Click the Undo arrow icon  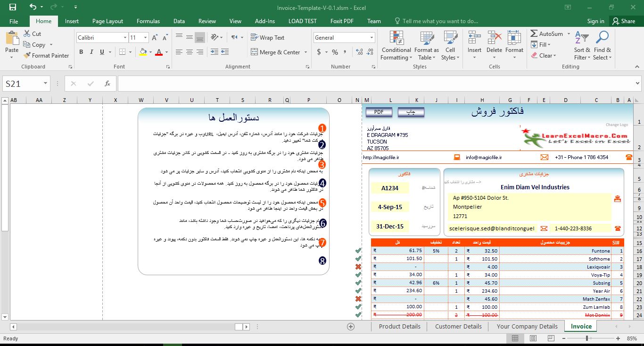point(33,7)
